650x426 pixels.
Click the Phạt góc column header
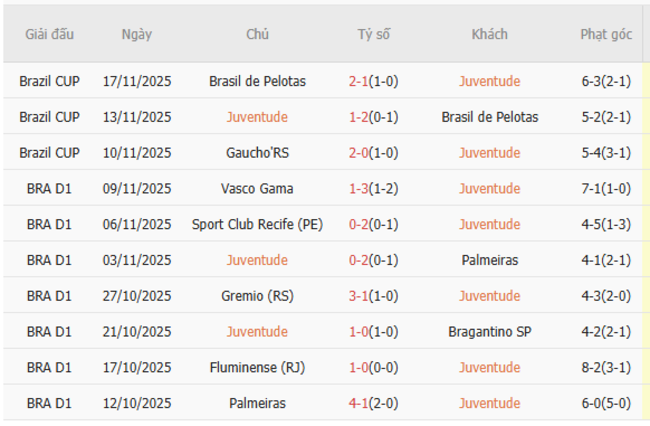coord(606,34)
